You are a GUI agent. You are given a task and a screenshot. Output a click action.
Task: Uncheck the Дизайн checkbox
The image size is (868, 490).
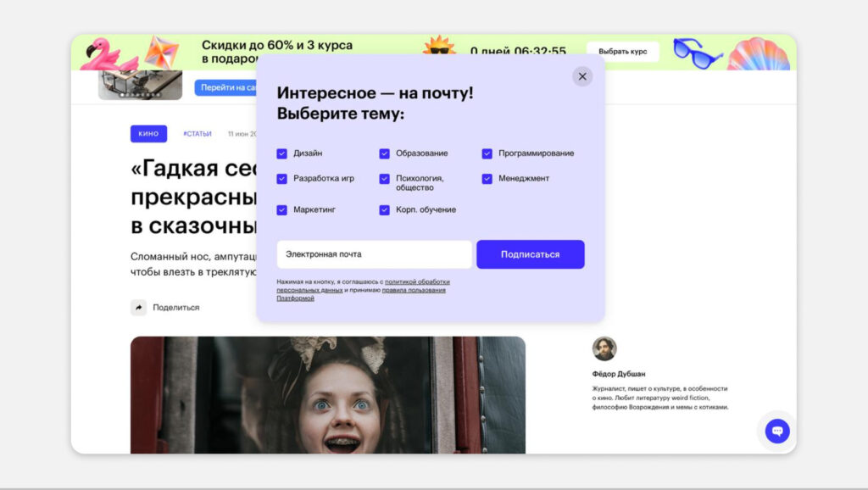pos(281,153)
